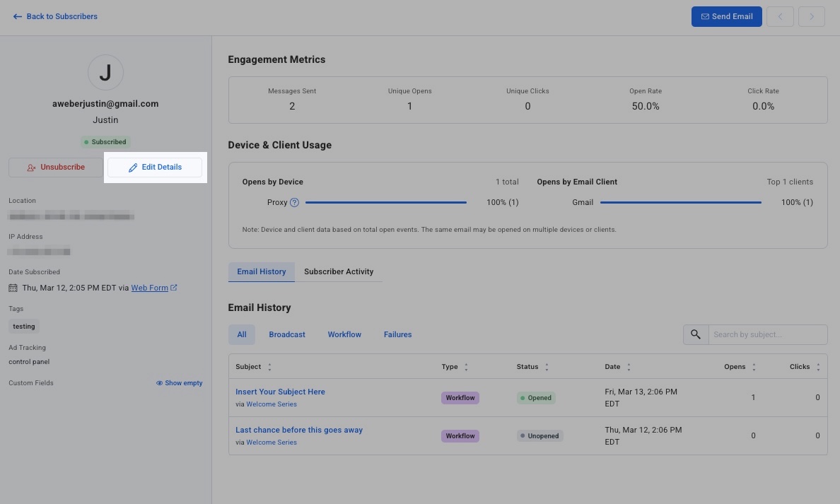Image resolution: width=840 pixels, height=504 pixels.
Task: Go to the previous subscriber with left chevron
Action: [780, 17]
